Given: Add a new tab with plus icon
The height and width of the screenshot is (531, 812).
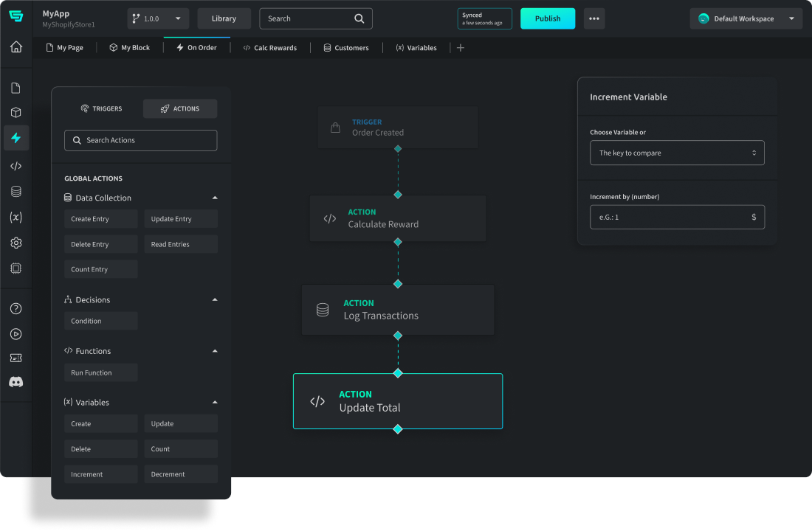Looking at the screenshot, I should click(461, 48).
